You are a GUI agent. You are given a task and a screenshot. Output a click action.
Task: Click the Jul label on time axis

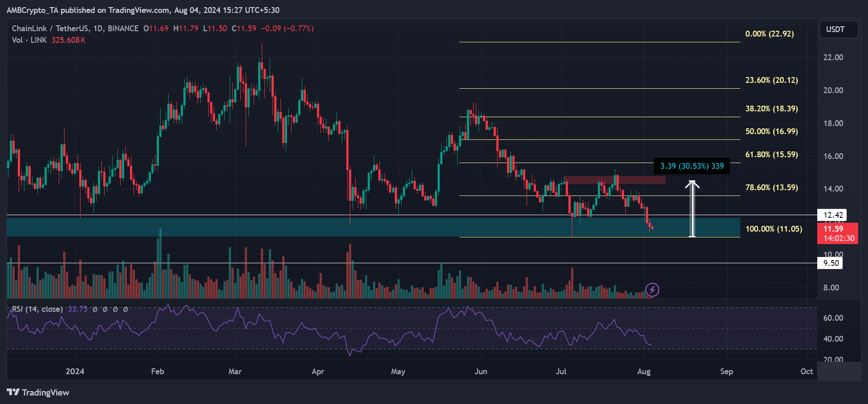(x=561, y=371)
